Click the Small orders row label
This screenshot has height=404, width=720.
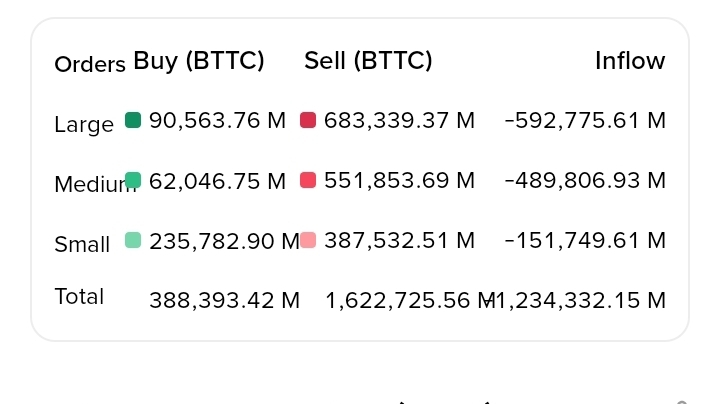coord(82,244)
